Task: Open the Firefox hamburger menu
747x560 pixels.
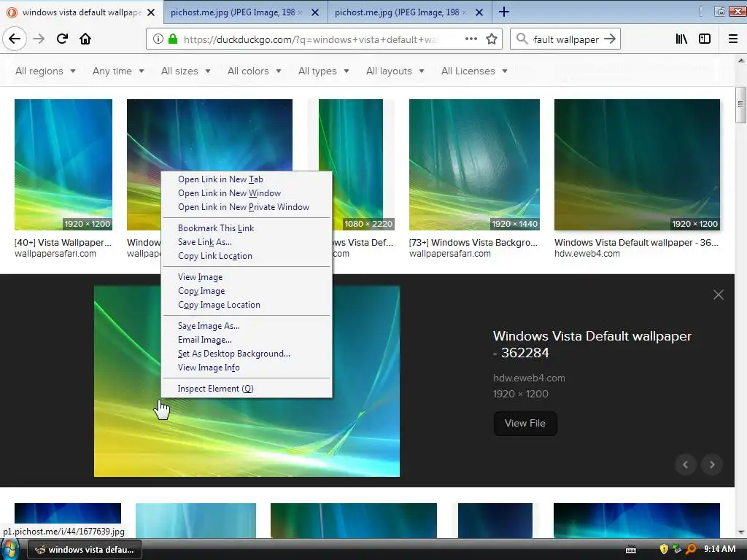Action: (733, 39)
